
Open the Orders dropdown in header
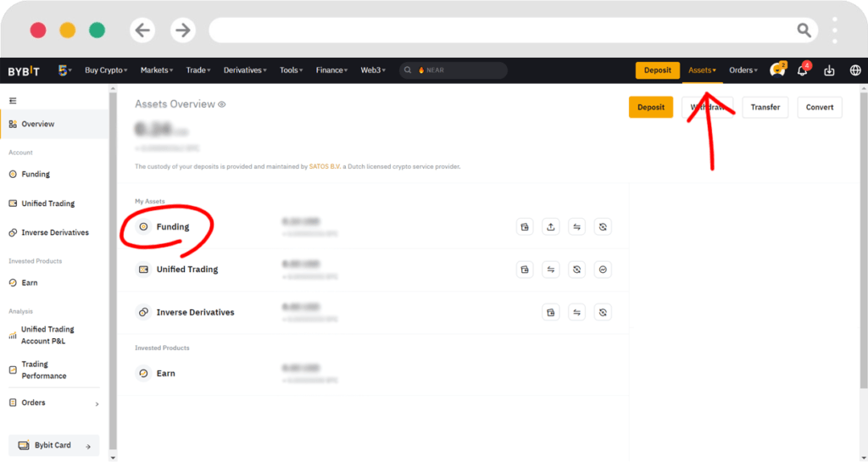[743, 70]
